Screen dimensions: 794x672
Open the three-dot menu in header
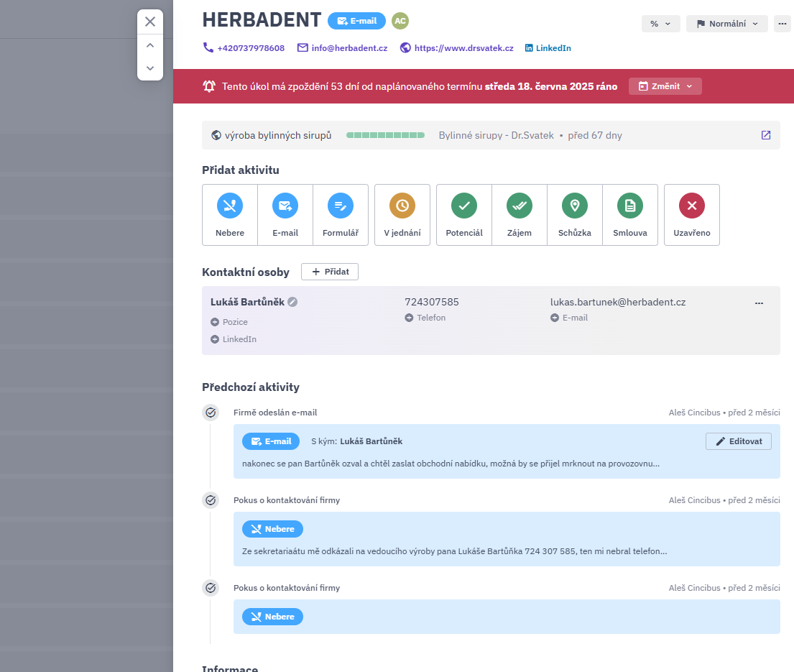coord(783,24)
